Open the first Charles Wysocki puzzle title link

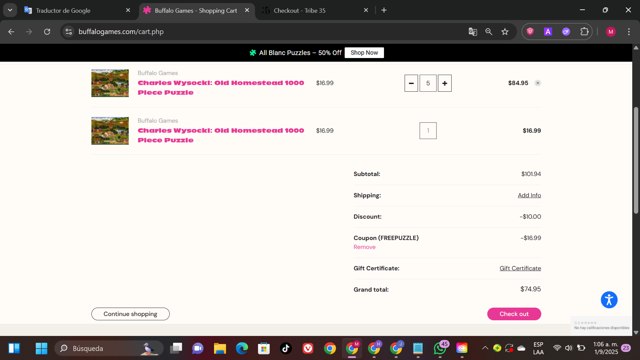point(221,87)
